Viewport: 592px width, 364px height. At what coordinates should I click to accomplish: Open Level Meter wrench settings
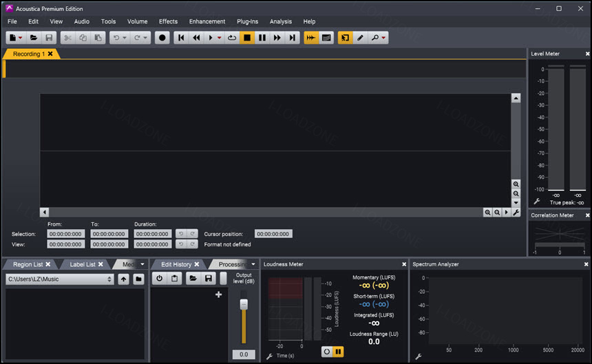536,202
